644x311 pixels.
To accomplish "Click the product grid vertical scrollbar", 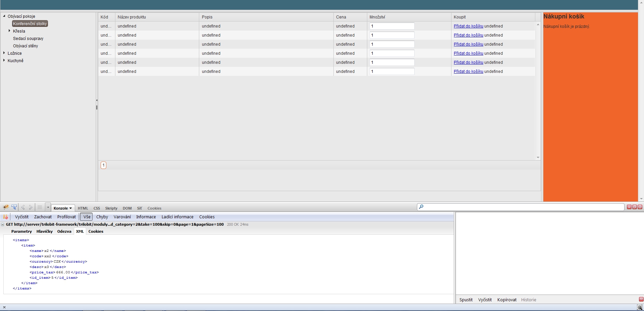I will click(538, 91).
